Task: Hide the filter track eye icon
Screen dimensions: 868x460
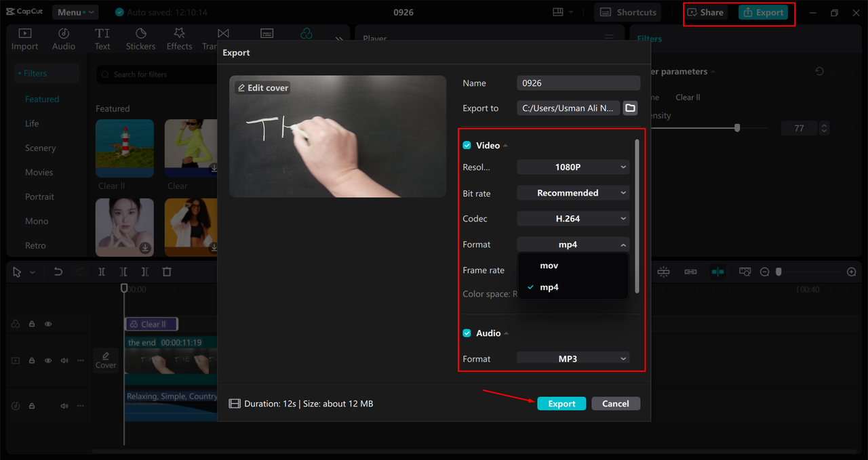Action: pos(48,324)
